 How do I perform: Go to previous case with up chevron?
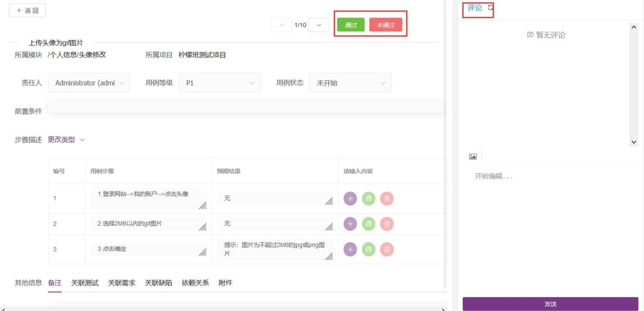(282, 25)
